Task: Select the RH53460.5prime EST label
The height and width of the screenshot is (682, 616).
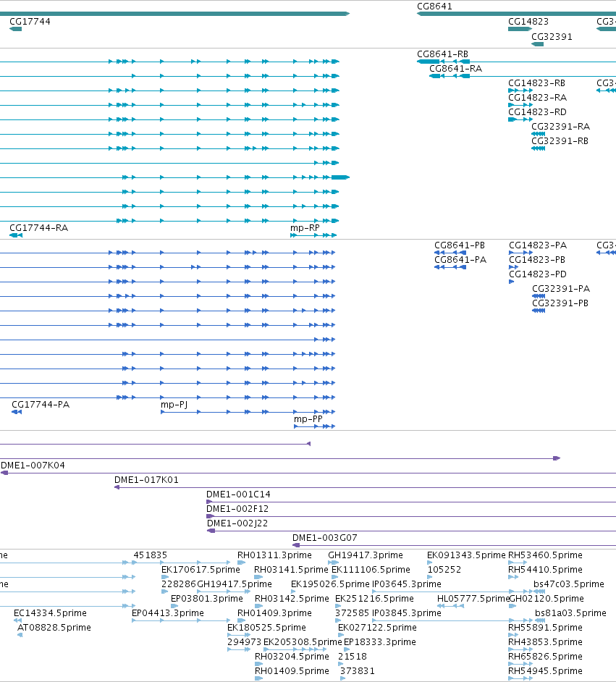Action: [545, 555]
